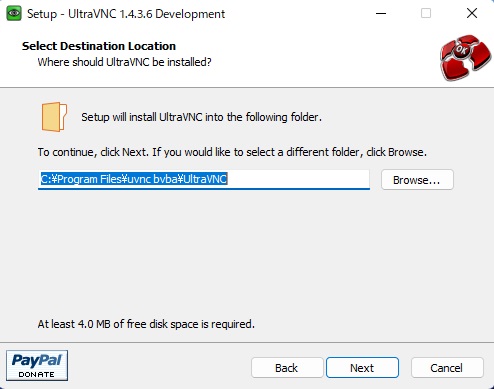The image size is (494, 389).
Task: Click the 'Setup will install UltraVNC' message
Action: [x=201, y=117]
